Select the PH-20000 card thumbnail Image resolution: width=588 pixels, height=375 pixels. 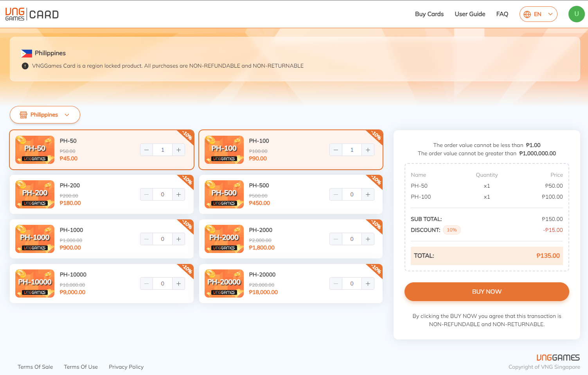(x=224, y=283)
